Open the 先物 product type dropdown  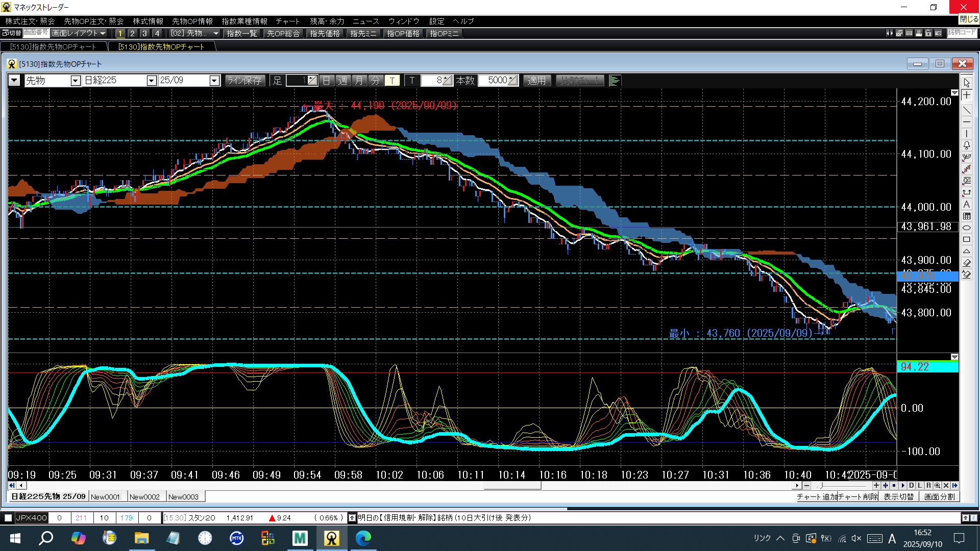tap(75, 81)
